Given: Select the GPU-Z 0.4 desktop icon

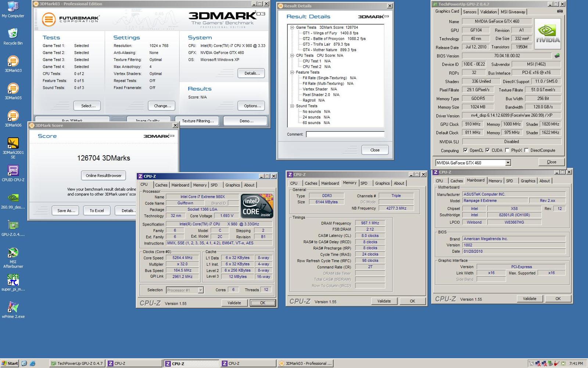Looking at the screenshot, I should click(x=13, y=228).
